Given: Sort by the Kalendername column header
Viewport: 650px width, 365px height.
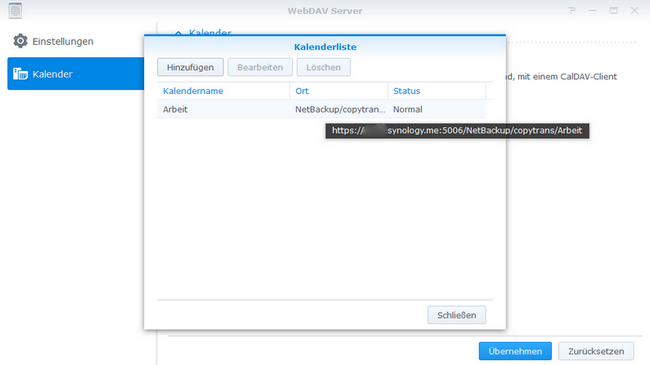Looking at the screenshot, I should point(223,91).
